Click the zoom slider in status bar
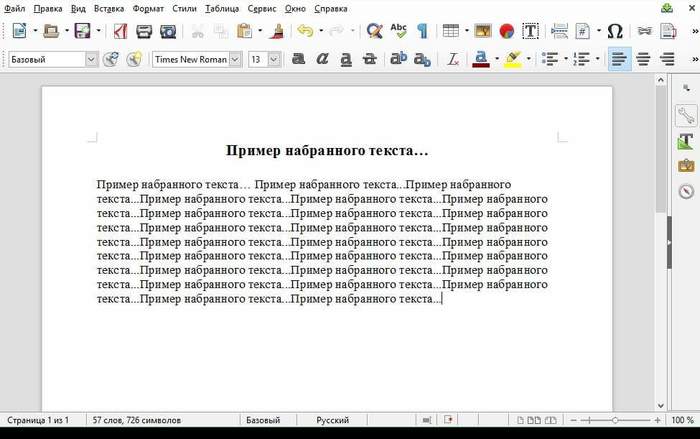 pyautogui.click(x=615, y=420)
